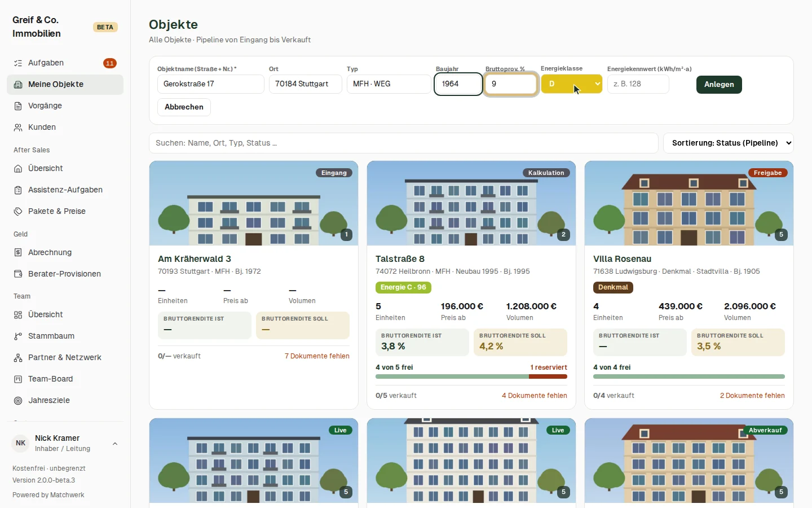Open the Aufgaben checklist icon

click(18, 63)
